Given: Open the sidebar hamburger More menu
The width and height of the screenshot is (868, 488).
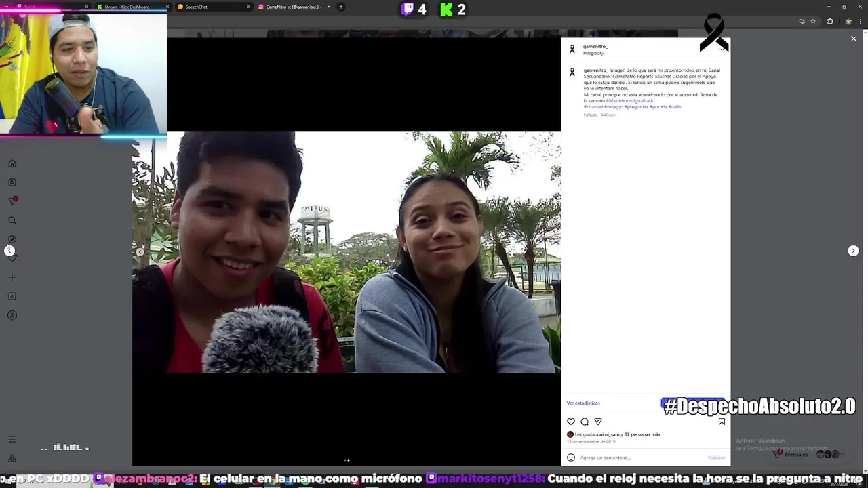Looking at the screenshot, I should [12, 439].
